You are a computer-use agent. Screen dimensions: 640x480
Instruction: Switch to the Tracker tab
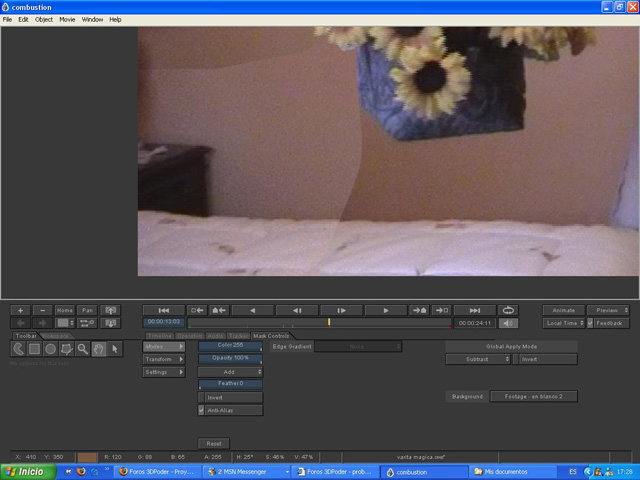238,336
